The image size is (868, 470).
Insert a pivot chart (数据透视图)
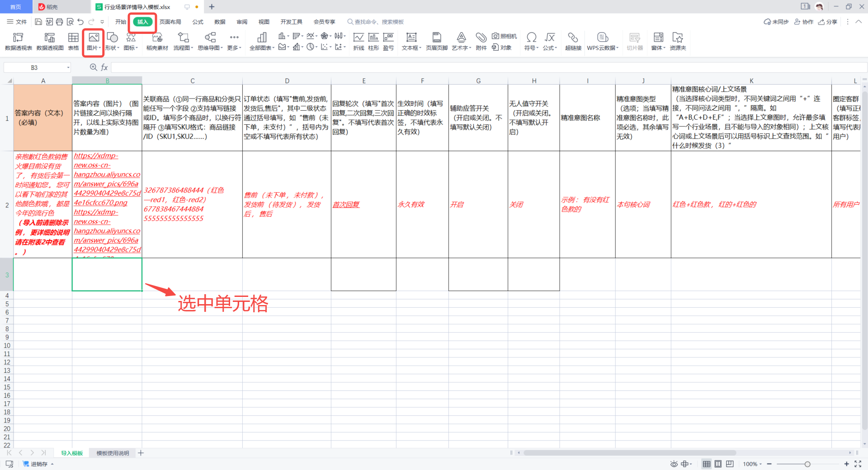[x=50, y=42]
